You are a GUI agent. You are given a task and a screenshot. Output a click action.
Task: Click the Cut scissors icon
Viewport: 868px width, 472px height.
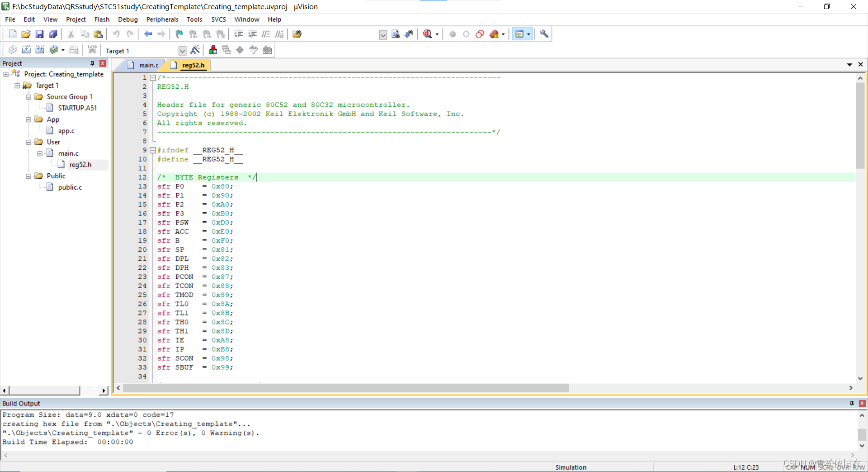coord(71,34)
